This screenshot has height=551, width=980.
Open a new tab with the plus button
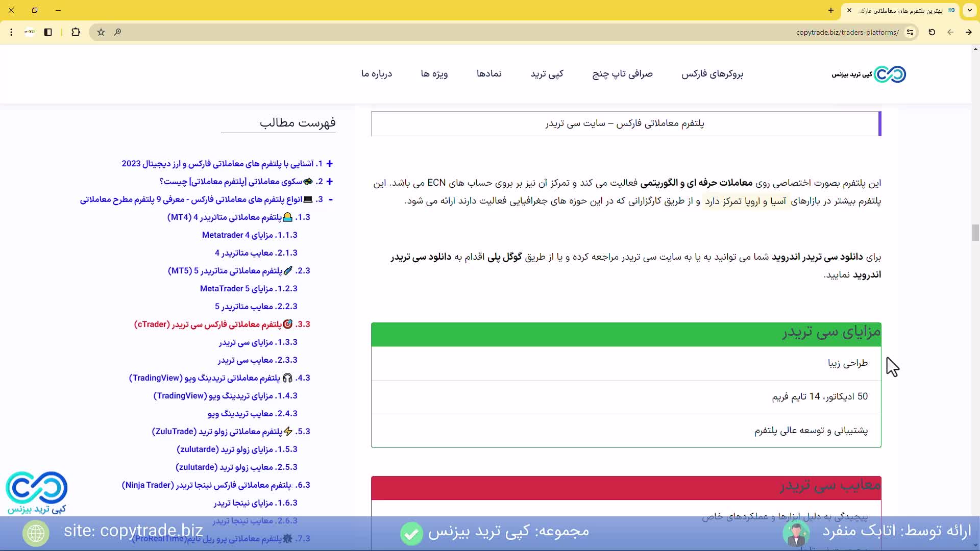(830, 10)
